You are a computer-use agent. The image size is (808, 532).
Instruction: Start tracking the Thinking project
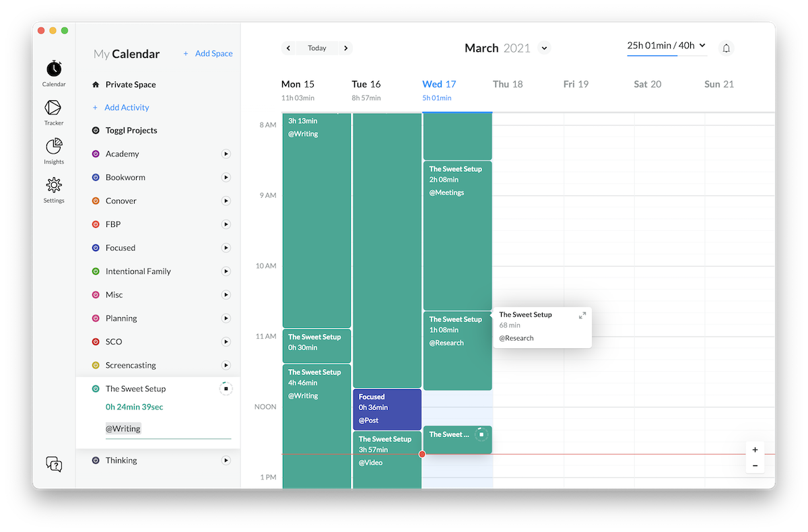(226, 461)
